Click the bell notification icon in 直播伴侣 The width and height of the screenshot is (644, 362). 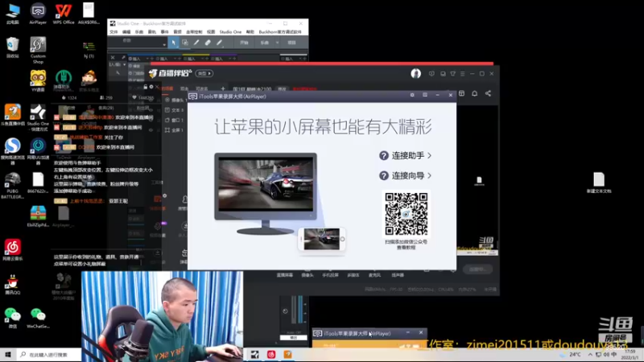tap(474, 93)
